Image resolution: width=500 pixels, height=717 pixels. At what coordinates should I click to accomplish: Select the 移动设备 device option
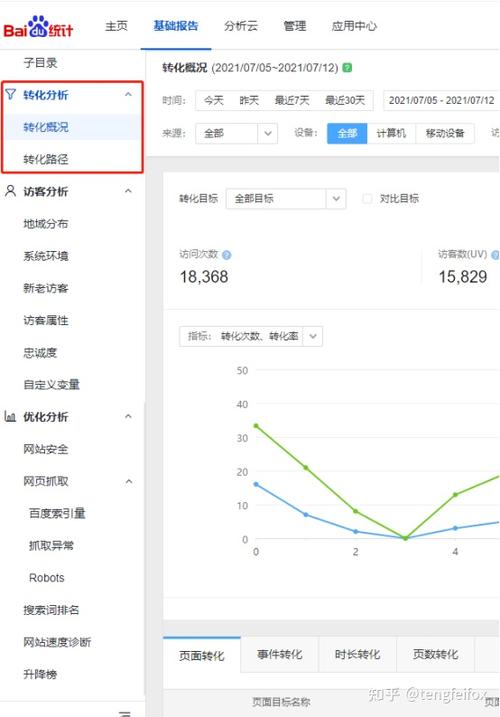point(445,133)
